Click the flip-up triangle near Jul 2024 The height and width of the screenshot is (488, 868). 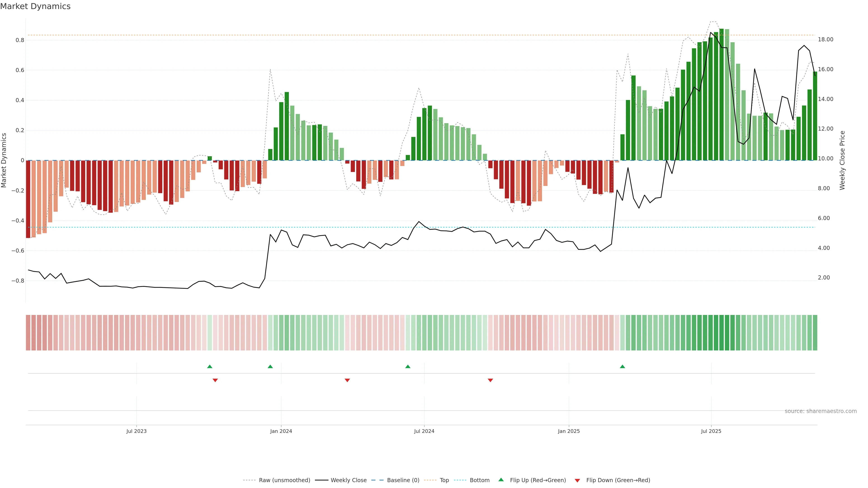click(408, 366)
